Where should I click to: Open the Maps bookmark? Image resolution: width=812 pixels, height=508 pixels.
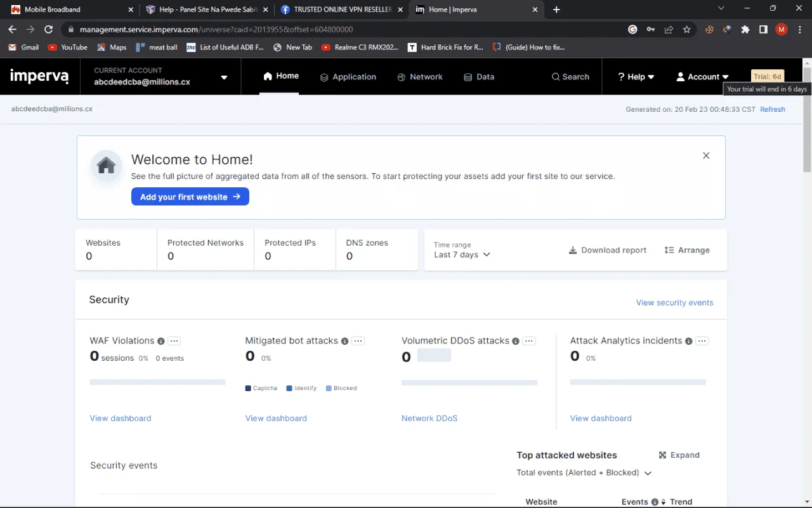click(x=112, y=47)
